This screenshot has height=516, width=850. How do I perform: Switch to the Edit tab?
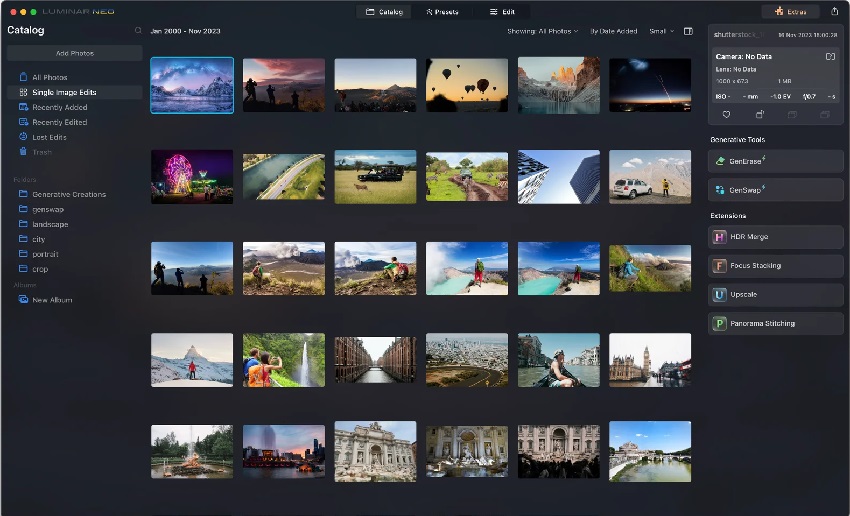pos(502,12)
